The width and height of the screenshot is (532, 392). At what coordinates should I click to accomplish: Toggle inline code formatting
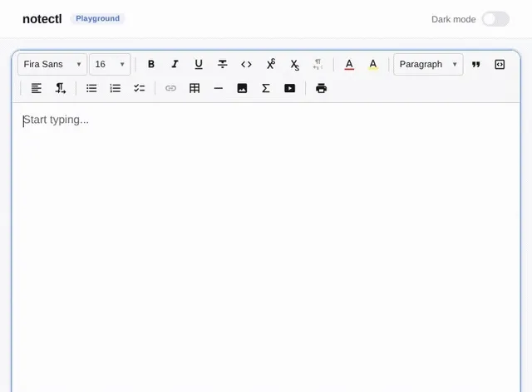(x=246, y=65)
